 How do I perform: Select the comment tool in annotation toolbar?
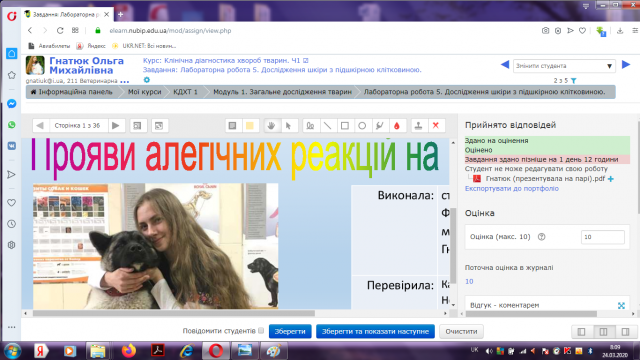click(x=232, y=126)
